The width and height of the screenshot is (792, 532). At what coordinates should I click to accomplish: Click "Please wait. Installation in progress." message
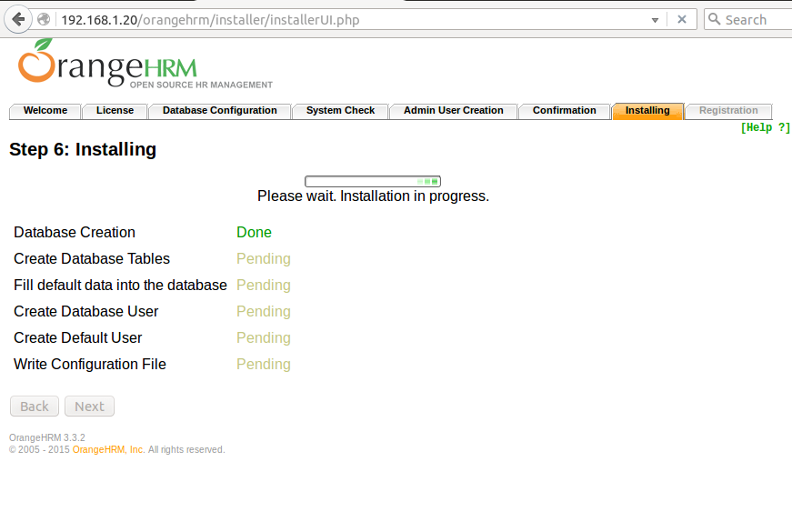point(374,196)
